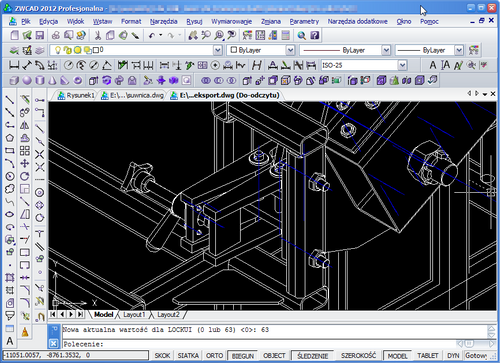Switch to the Layout2 tab

(x=168, y=315)
